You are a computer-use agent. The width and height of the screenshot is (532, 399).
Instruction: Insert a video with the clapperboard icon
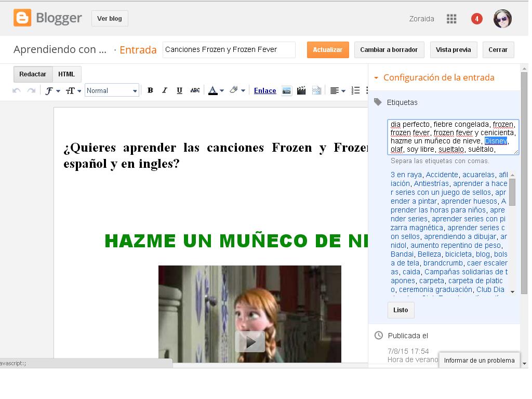[301, 90]
